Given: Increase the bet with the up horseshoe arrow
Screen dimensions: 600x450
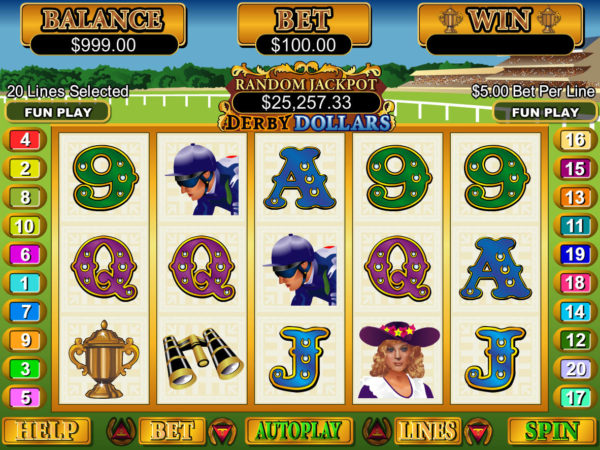Looking at the screenshot, I should [121, 431].
